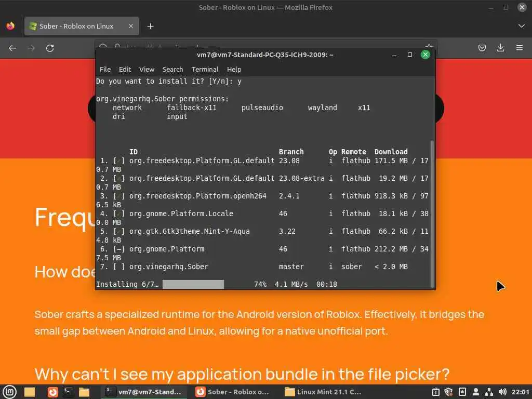Click the 'wayland' permission text
The height and width of the screenshot is (399, 532).
[x=322, y=108]
